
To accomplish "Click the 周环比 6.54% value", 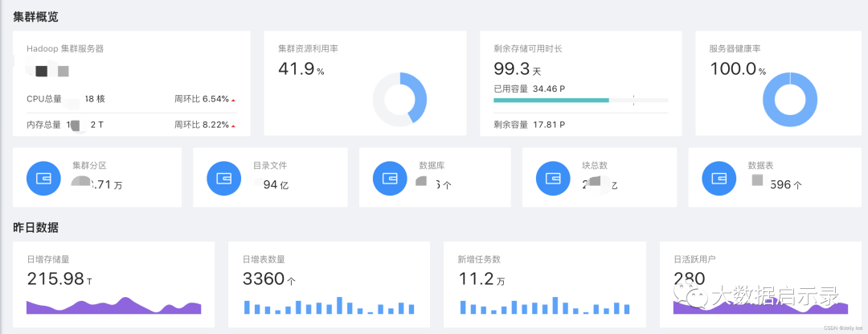I will coord(202,99).
